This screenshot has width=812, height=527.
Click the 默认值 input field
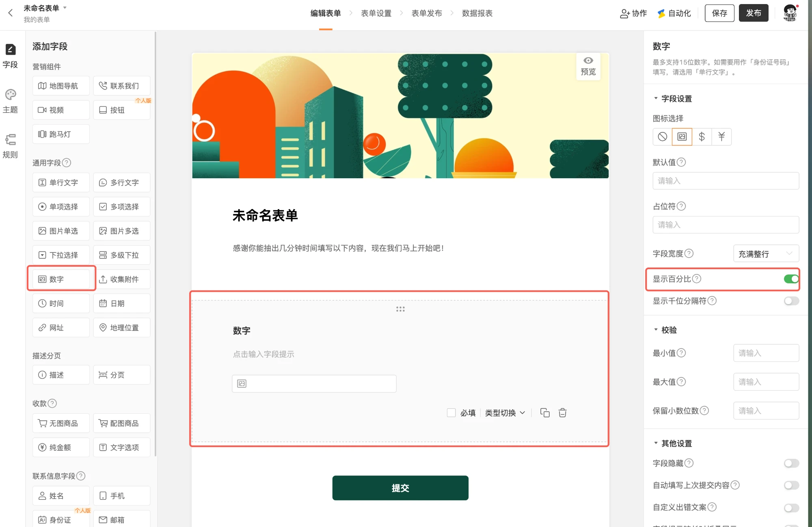(x=726, y=181)
